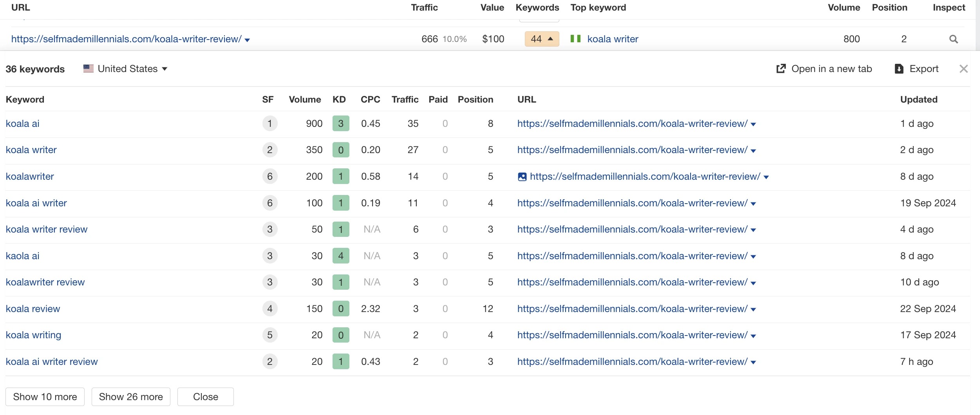Click the 19 Sep 2024 updated date
The width and height of the screenshot is (980, 415).
pyautogui.click(x=928, y=203)
